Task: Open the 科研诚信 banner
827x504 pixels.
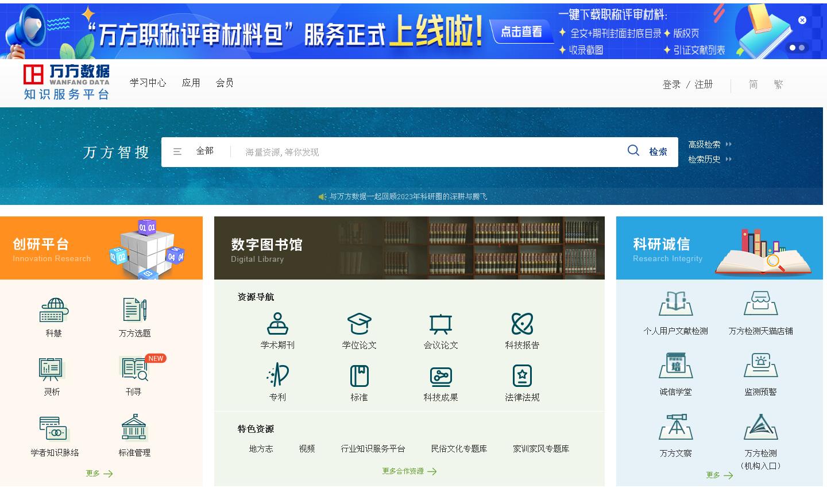Action: [720, 248]
